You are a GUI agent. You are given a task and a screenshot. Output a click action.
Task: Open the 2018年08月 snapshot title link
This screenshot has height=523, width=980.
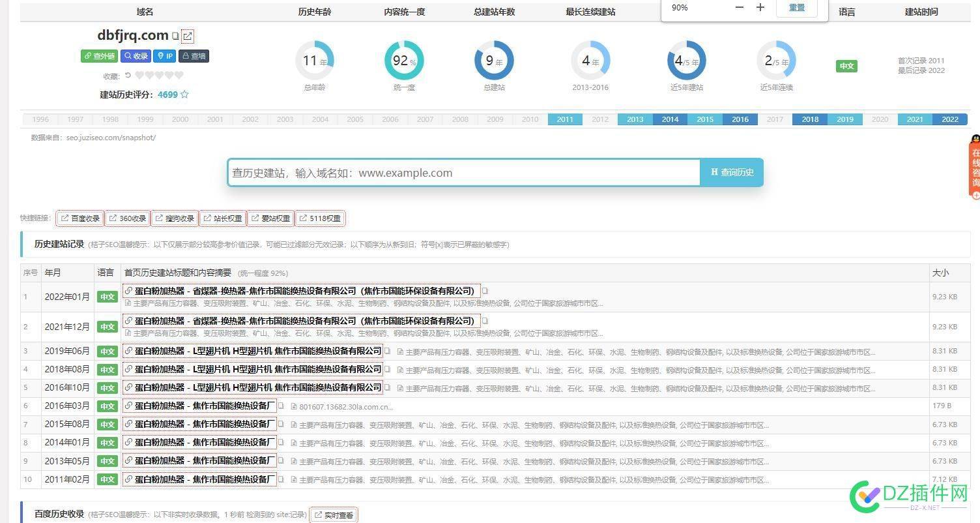253,369
